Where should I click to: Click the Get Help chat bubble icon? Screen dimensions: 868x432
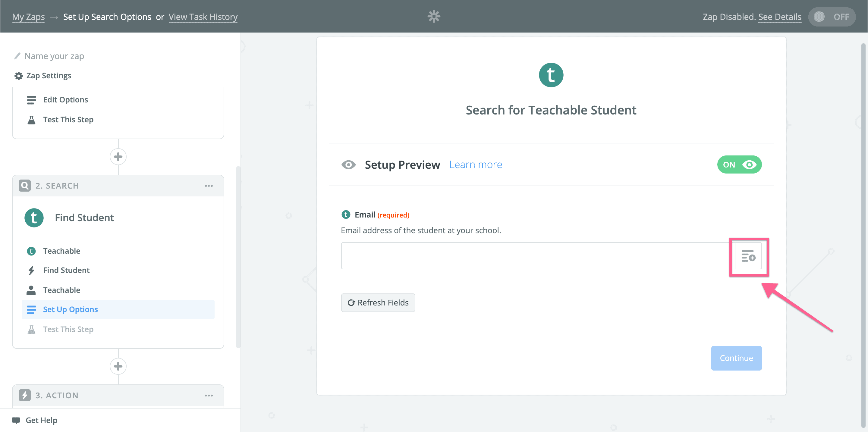16,420
